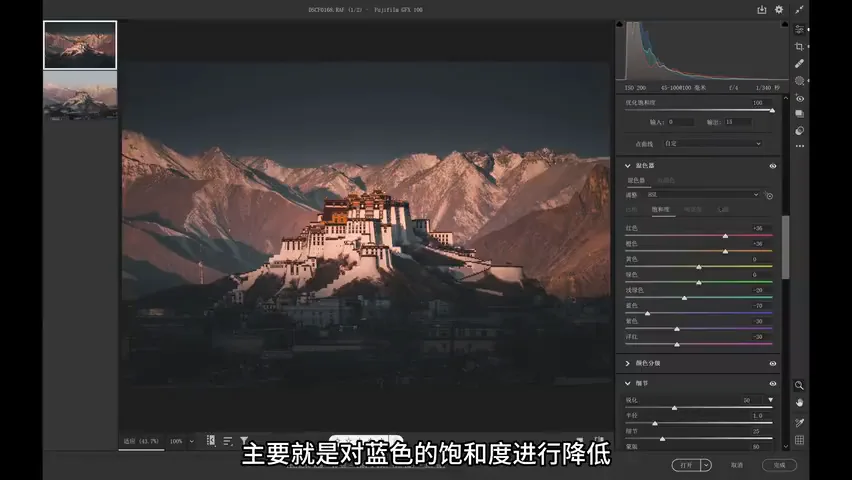Expand the 锐化 disclosure triangle
Image resolution: width=852 pixels, height=480 pixels.
770,400
